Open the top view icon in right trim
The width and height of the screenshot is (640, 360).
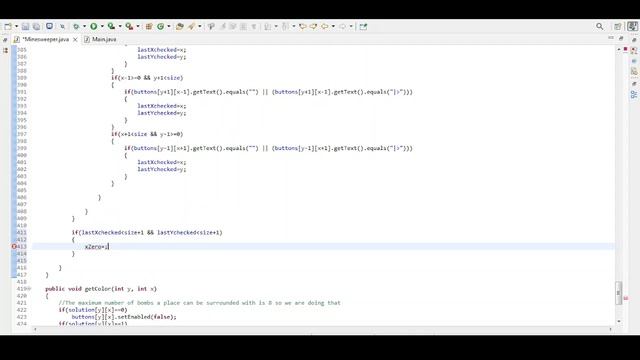click(x=634, y=51)
